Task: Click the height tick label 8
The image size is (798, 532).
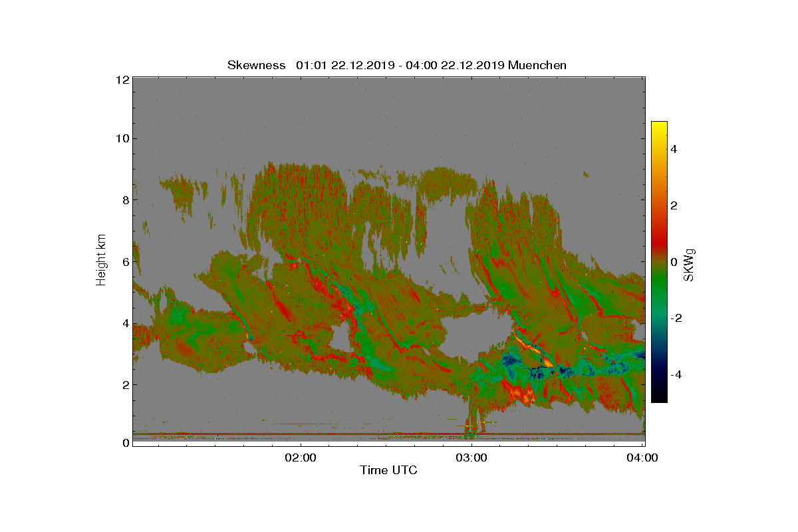Action: 125,199
